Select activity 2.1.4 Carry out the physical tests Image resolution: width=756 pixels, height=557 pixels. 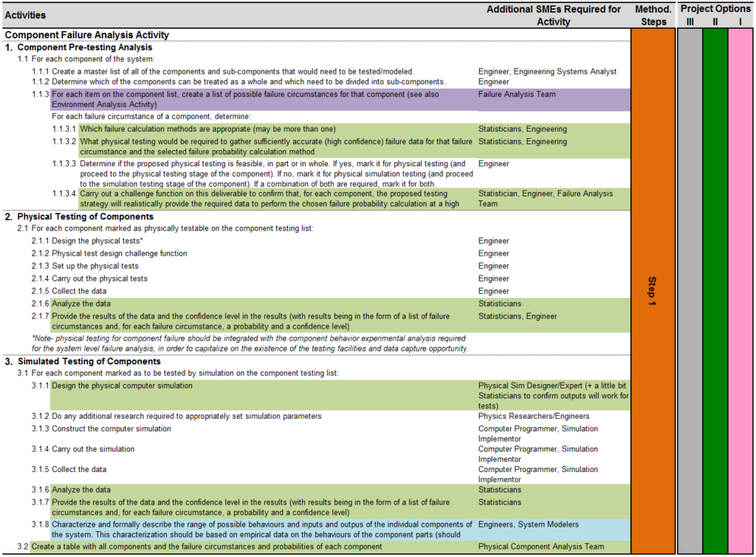pos(99,278)
